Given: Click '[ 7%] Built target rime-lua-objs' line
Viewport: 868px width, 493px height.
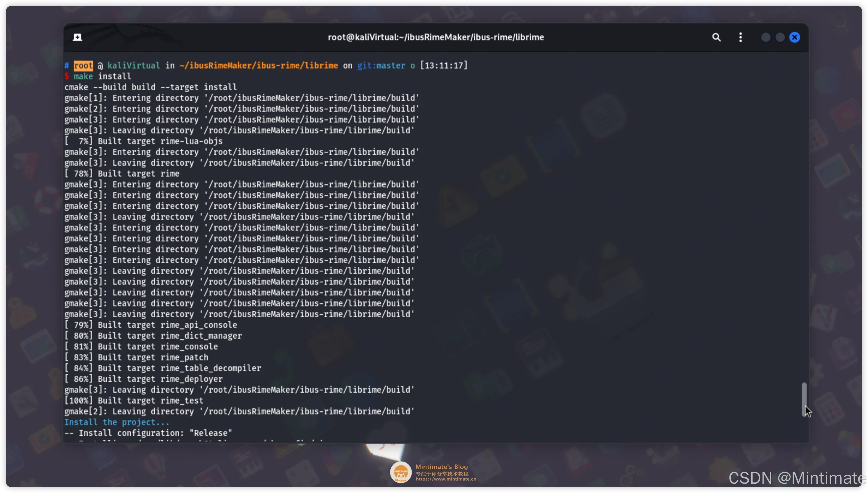Looking at the screenshot, I should click(144, 141).
